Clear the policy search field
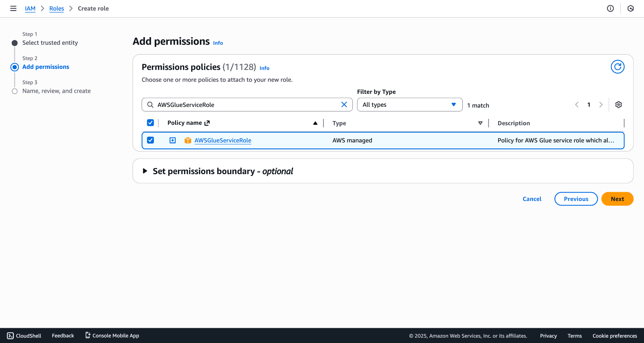This screenshot has width=644, height=343. (344, 105)
